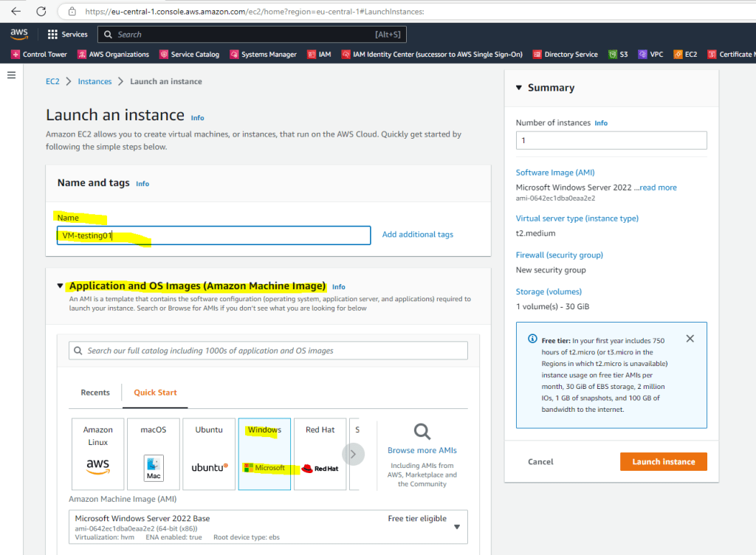Focus the Number of instances field
Image resolution: width=756 pixels, height=555 pixels.
[x=611, y=140]
